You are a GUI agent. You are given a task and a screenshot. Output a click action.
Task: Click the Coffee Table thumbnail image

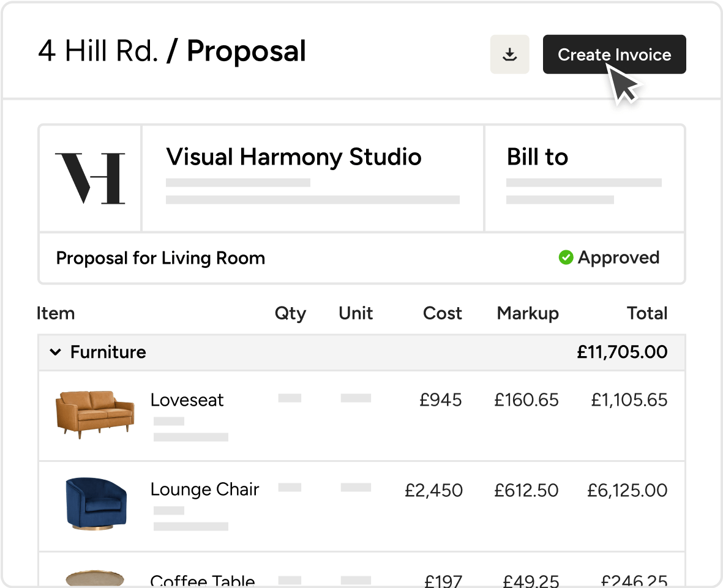(95, 578)
